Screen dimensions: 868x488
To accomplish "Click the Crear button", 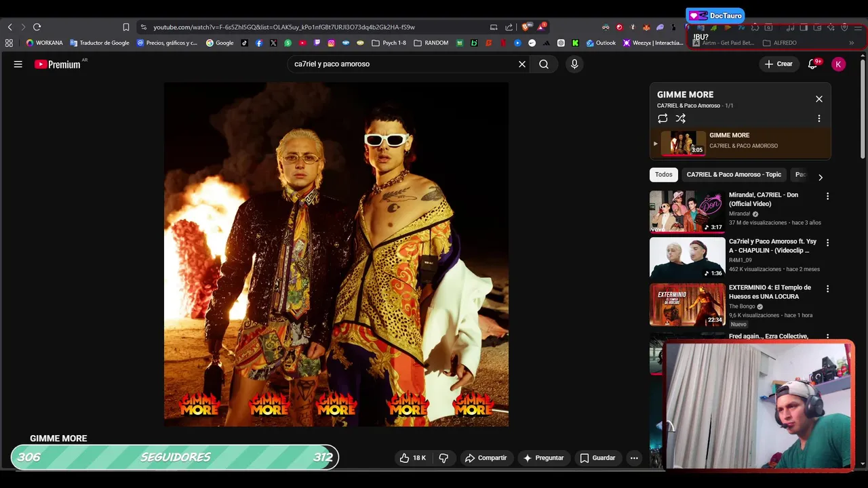I will [778, 64].
